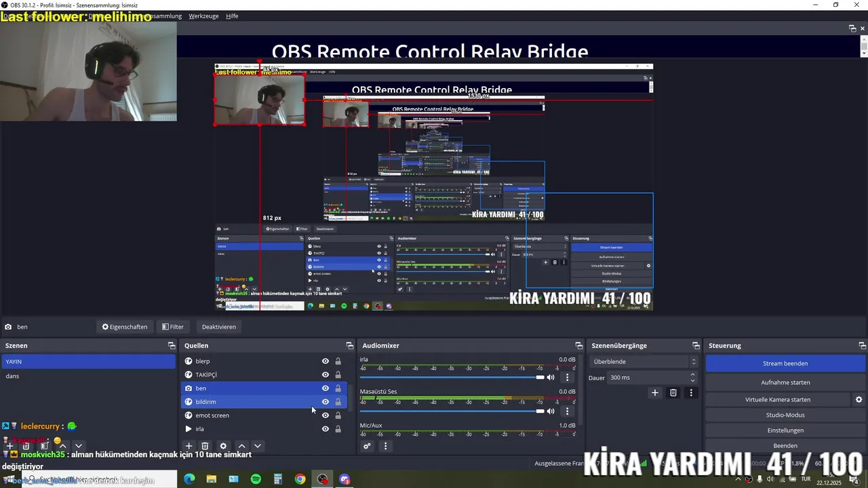The image size is (868, 488).
Task: Increase Dauer with up arrow
Action: point(692,374)
